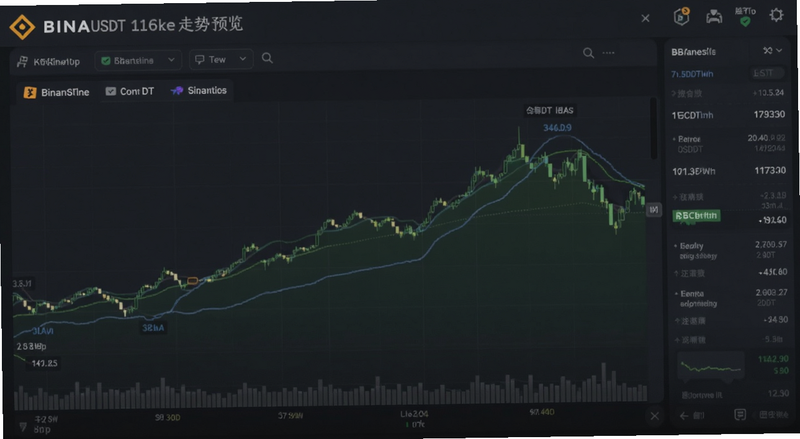This screenshot has width=800, height=439.
Task: Click the speech bubble icon in Tew dropdown
Action: (200, 59)
